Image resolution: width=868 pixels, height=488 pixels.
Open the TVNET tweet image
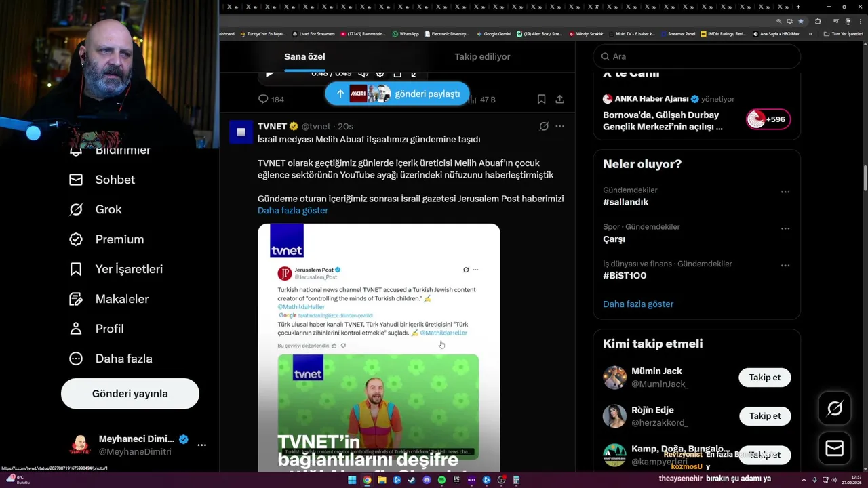coord(378,348)
